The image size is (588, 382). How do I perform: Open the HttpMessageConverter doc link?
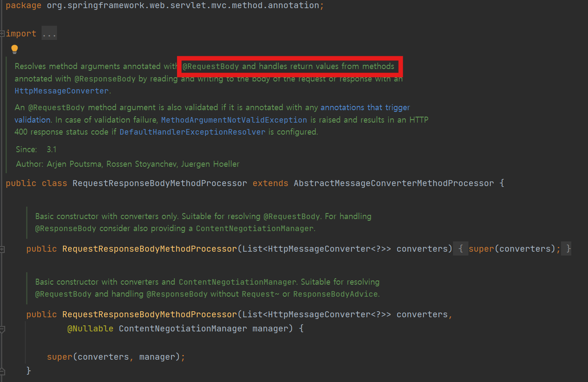[62, 91]
